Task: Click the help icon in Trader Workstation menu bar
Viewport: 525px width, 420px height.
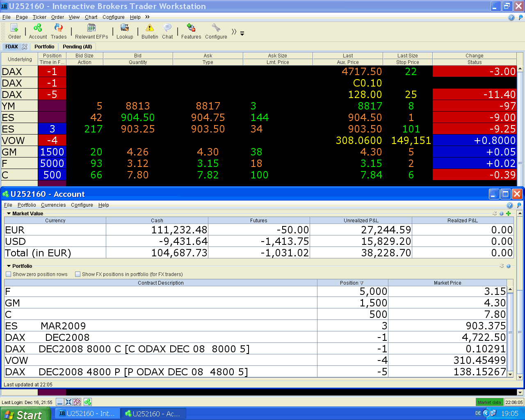Action: click(x=511, y=18)
